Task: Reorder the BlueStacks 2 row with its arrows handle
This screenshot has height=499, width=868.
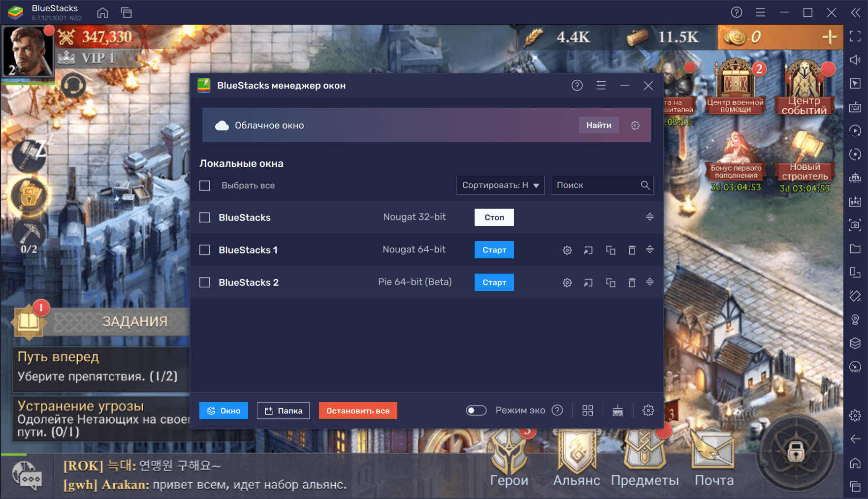Action: (x=650, y=282)
